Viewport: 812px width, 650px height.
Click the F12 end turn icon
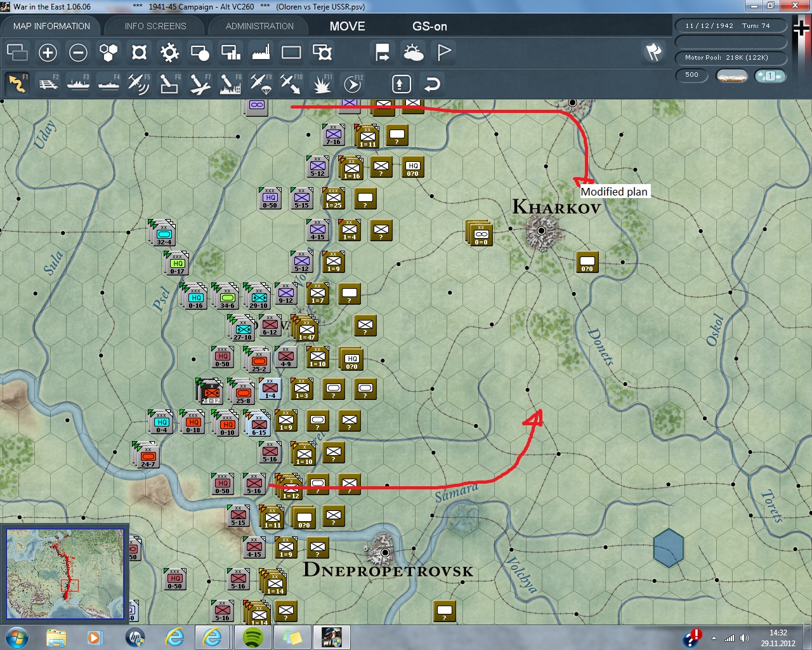click(352, 84)
